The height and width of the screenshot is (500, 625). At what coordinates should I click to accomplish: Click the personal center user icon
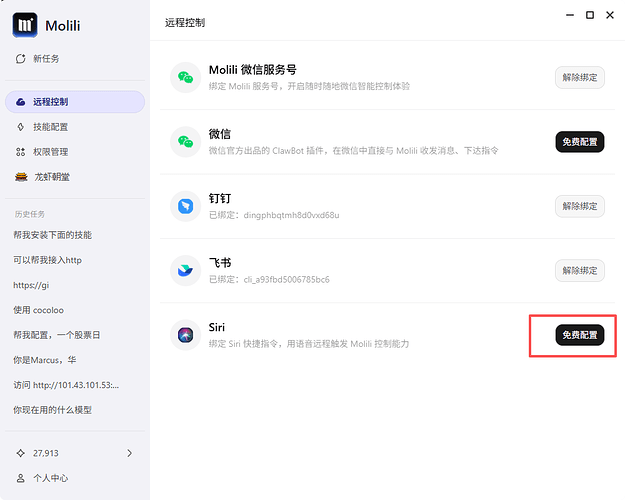pyautogui.click(x=21, y=478)
